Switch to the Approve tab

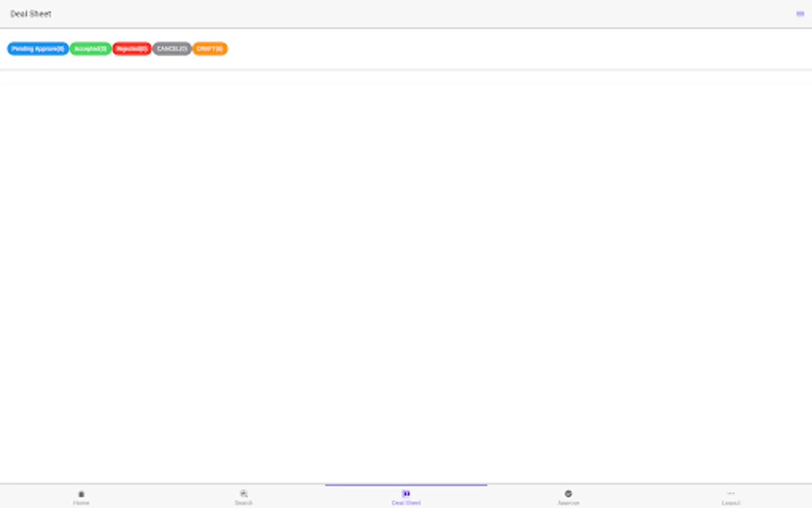[568, 498]
